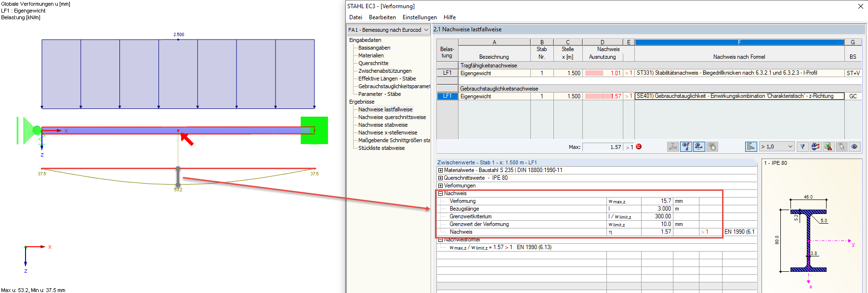The width and height of the screenshot is (868, 293).
Task: Click Bezugslänge value 3.000
Action: (657, 209)
